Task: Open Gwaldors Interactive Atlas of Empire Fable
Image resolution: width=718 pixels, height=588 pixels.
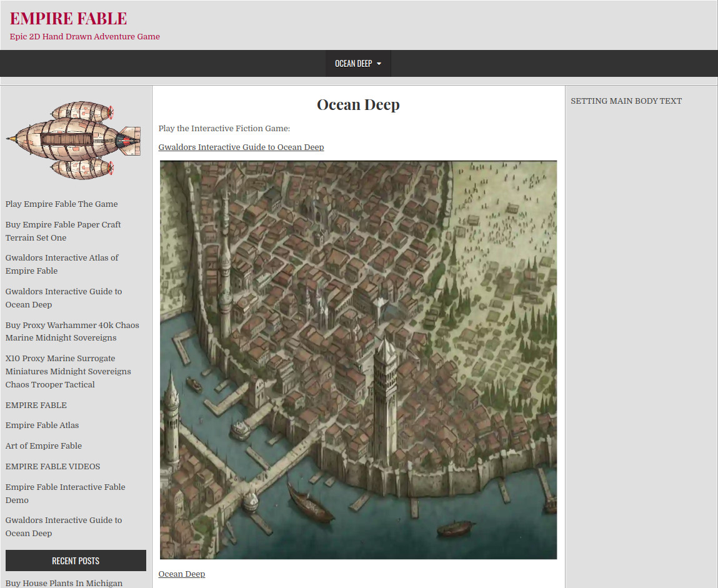Action: click(62, 264)
